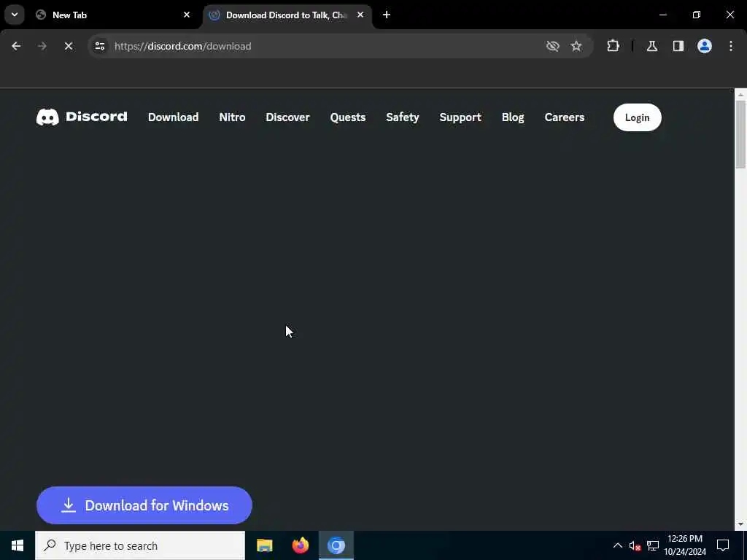
Task: Launch Firefox from taskbar
Action: [x=300, y=545]
